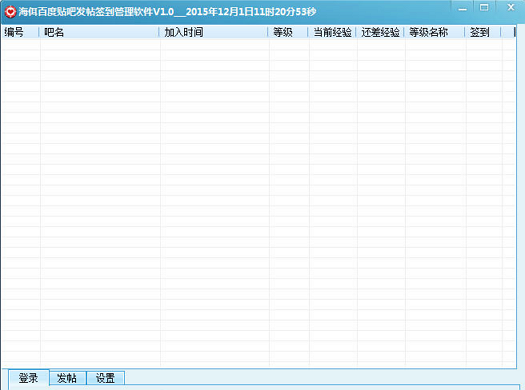
Task: Click the 签到 column header
Action: coord(483,32)
